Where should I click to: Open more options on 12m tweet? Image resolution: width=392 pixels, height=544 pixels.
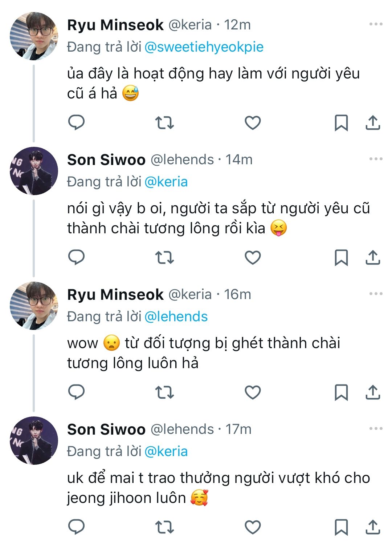(376, 24)
